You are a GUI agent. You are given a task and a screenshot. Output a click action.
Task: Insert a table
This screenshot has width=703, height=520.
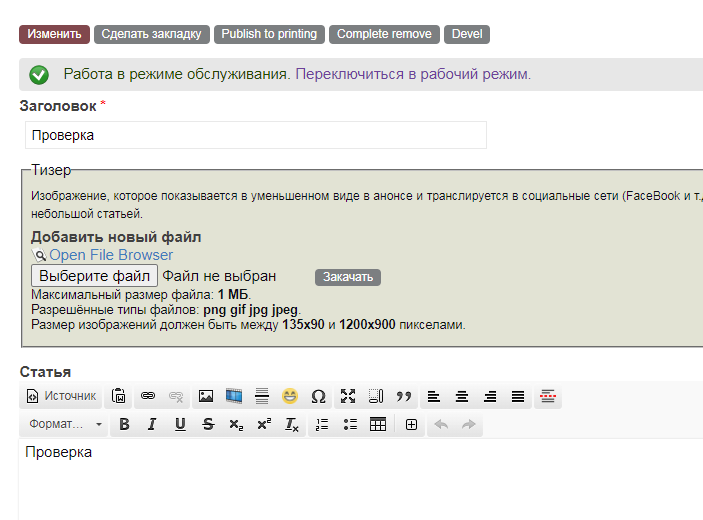pyautogui.click(x=378, y=424)
